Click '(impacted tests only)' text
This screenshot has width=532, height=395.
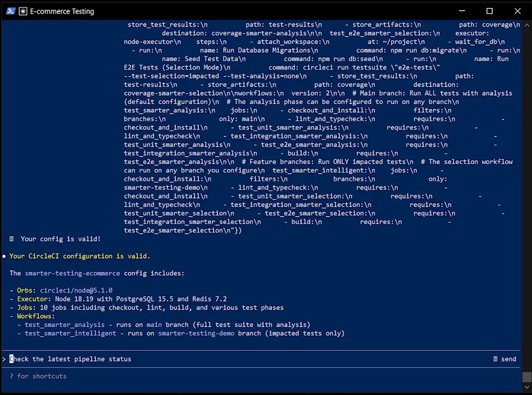point(304,333)
